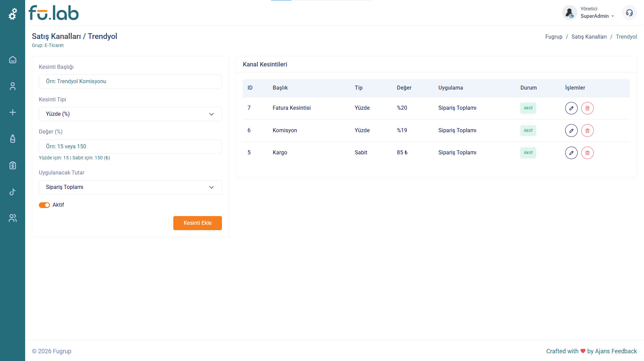This screenshot has height=361, width=644.
Task: Open the headset support icon
Action: 629,13
